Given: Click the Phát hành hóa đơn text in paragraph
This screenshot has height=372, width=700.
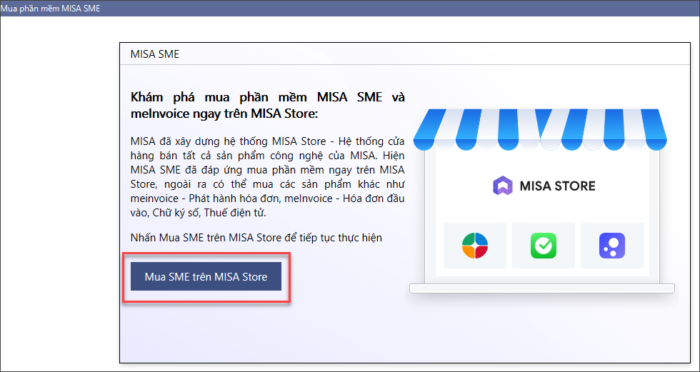Looking at the screenshot, I should pyautogui.click(x=232, y=198).
